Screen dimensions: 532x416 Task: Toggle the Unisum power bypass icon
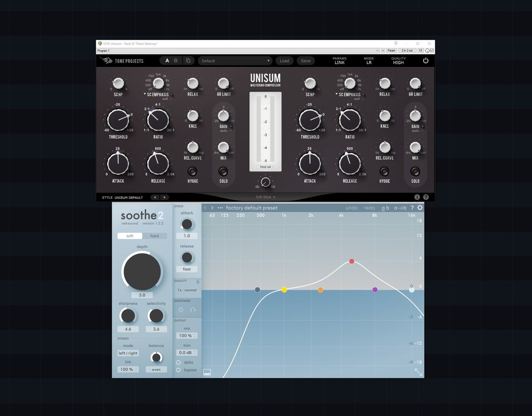pos(426,61)
